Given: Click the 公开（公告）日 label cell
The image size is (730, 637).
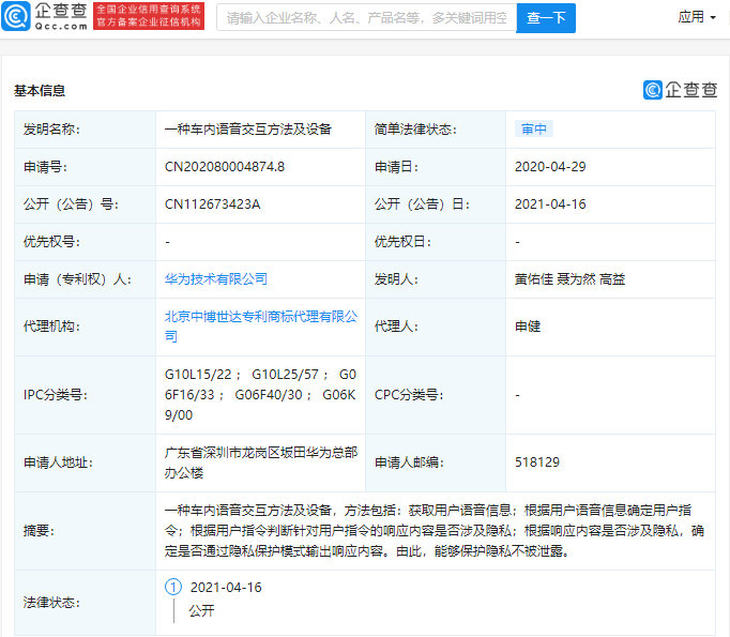Looking at the screenshot, I should (x=436, y=204).
